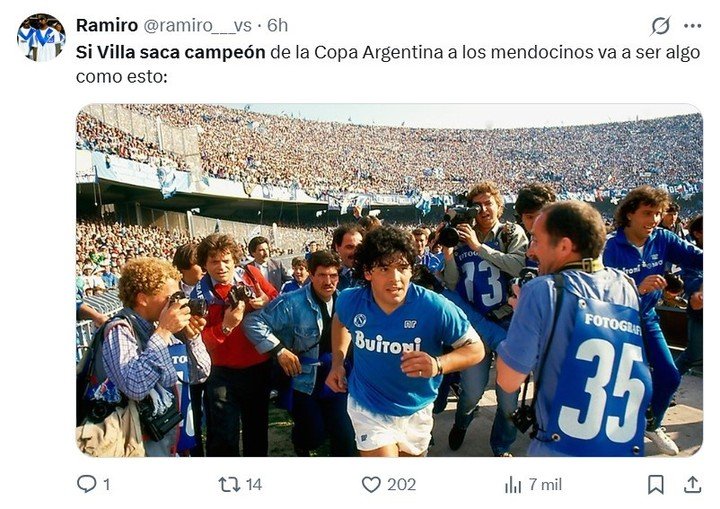Viewport: 720px width, 509px height.
Task: Like the post with heart icon
Action: tap(371, 484)
